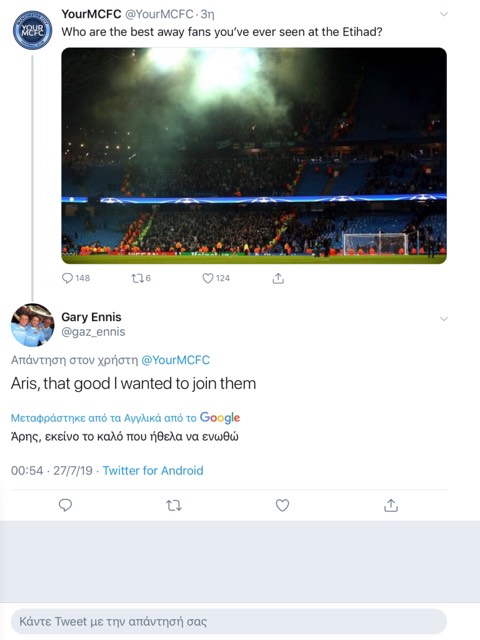Open Gary Ennis profile picture
480x640 pixels.
coord(32,324)
